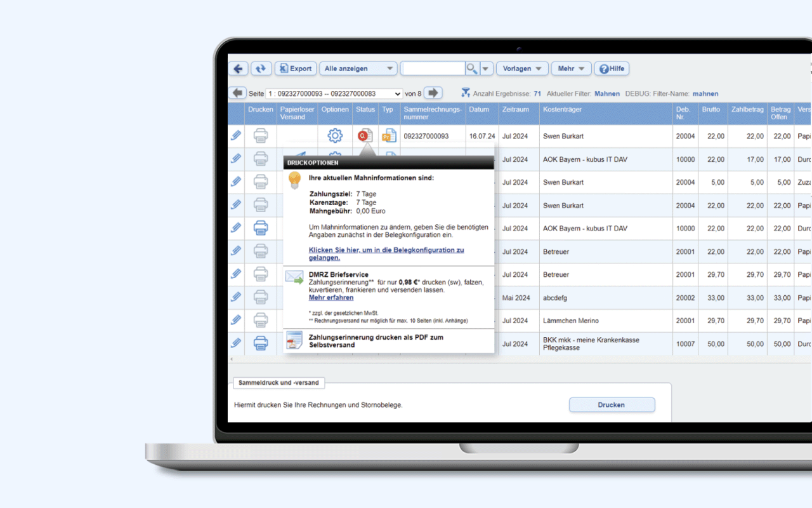Click the Mehr erfahren link

(x=331, y=297)
